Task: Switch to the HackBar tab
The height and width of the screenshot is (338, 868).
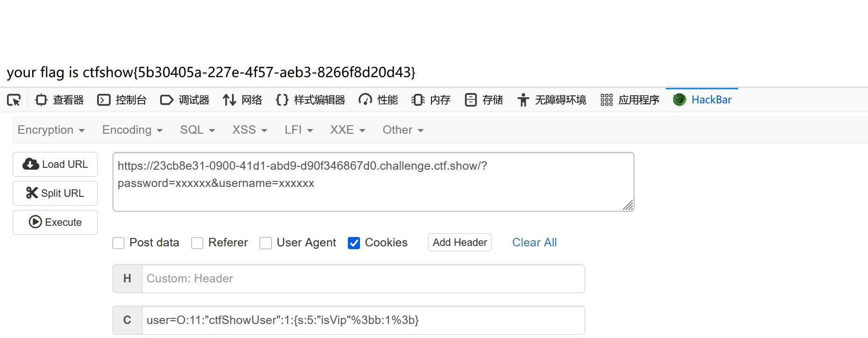Action: point(702,100)
